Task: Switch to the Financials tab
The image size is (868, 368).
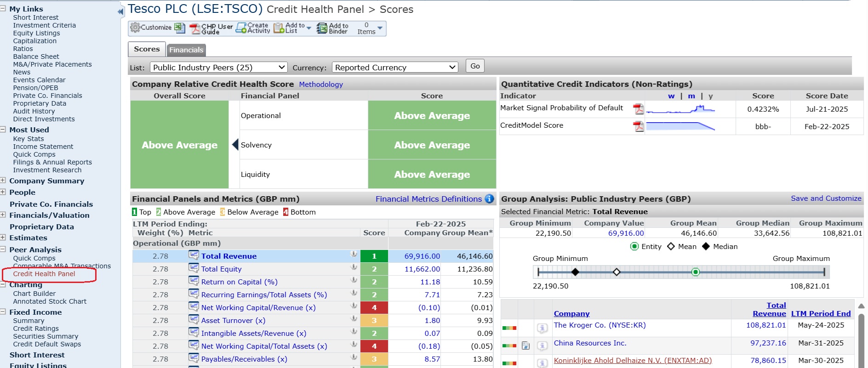Action: coord(186,50)
